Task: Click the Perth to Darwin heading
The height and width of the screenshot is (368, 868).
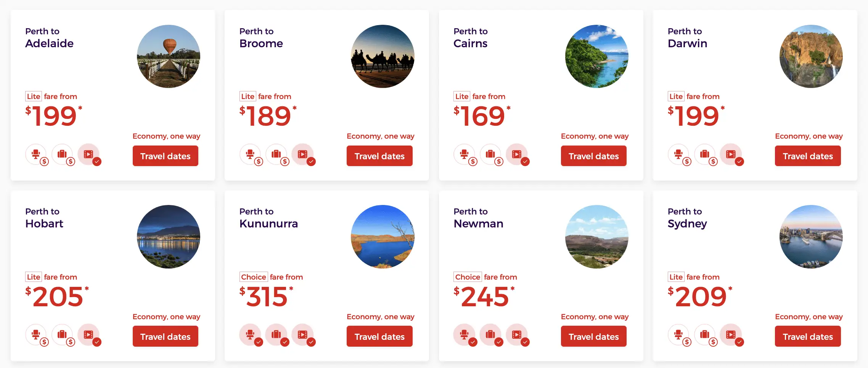Action: [687, 37]
